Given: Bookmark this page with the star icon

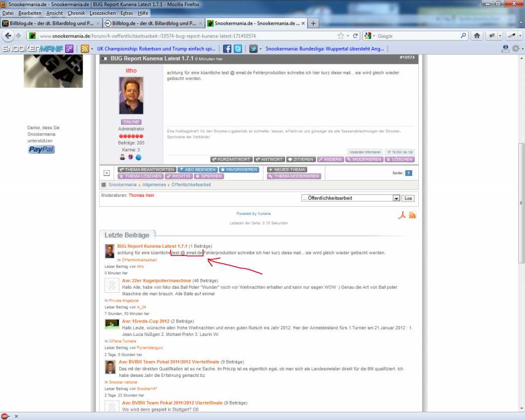Looking at the screenshot, I should pos(340,36).
